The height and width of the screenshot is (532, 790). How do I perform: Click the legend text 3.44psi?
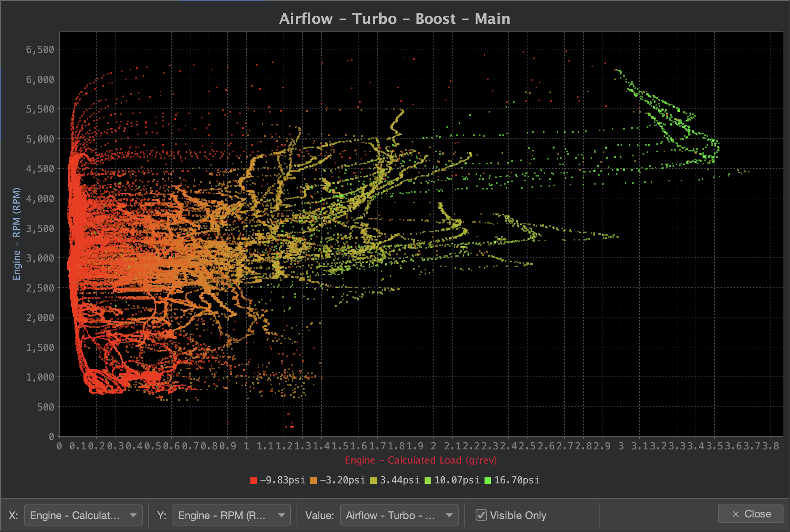399,480
